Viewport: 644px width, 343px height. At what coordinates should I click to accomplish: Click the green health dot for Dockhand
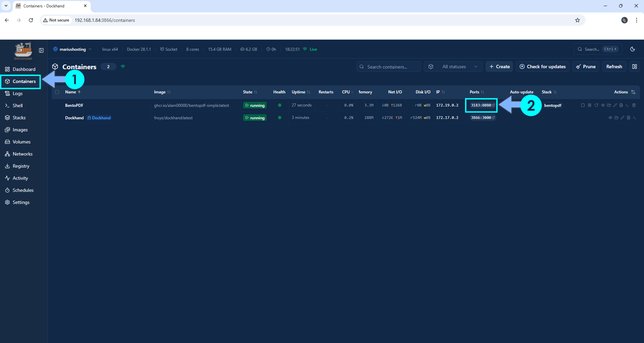click(x=279, y=118)
